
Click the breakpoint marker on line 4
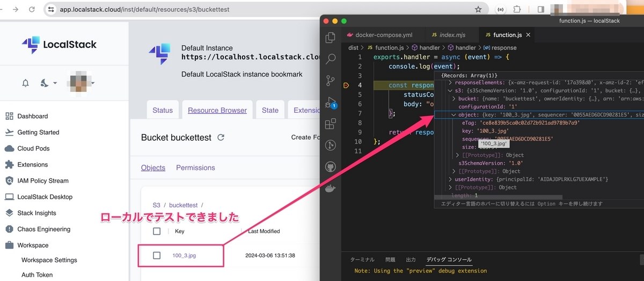pyautogui.click(x=346, y=85)
